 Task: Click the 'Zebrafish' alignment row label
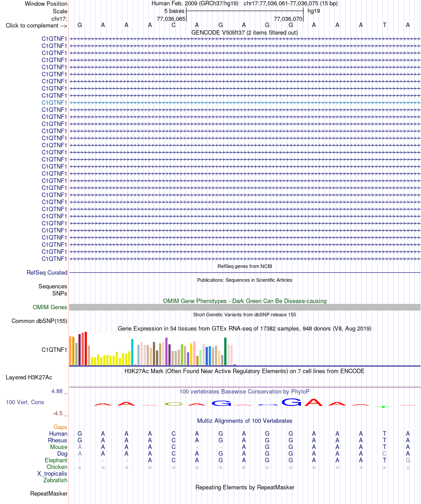[x=55, y=480]
